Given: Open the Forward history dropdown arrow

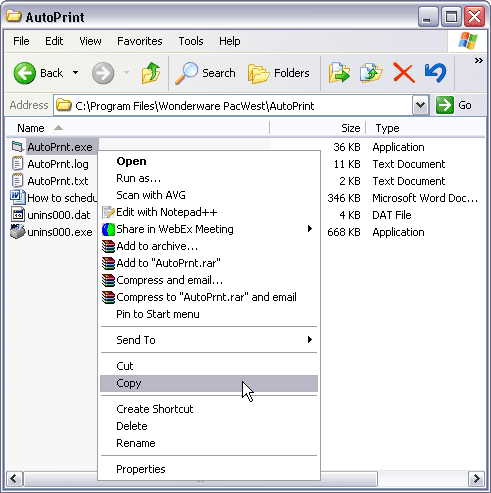Looking at the screenshot, I should click(x=126, y=73).
